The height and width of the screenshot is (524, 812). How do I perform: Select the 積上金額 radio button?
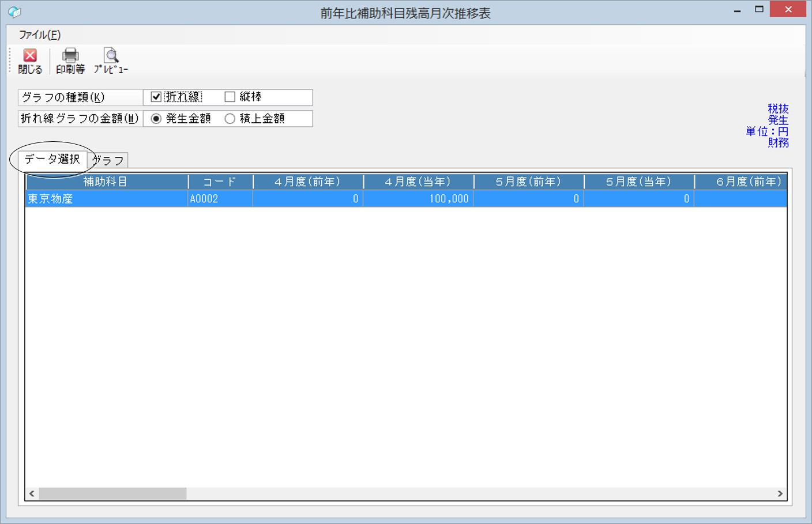(x=230, y=119)
